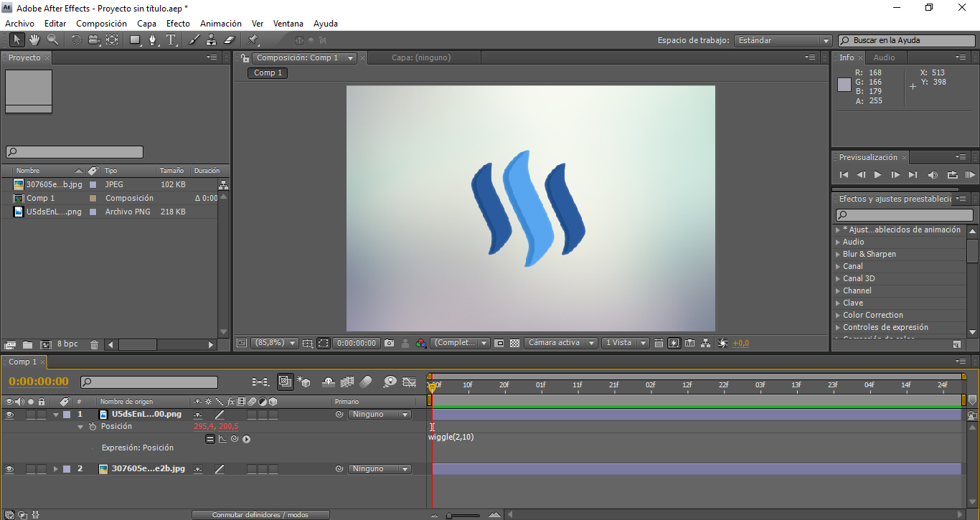Toggle pixel aspect ratio correction in viewer
980x520 pixels.
659,343
